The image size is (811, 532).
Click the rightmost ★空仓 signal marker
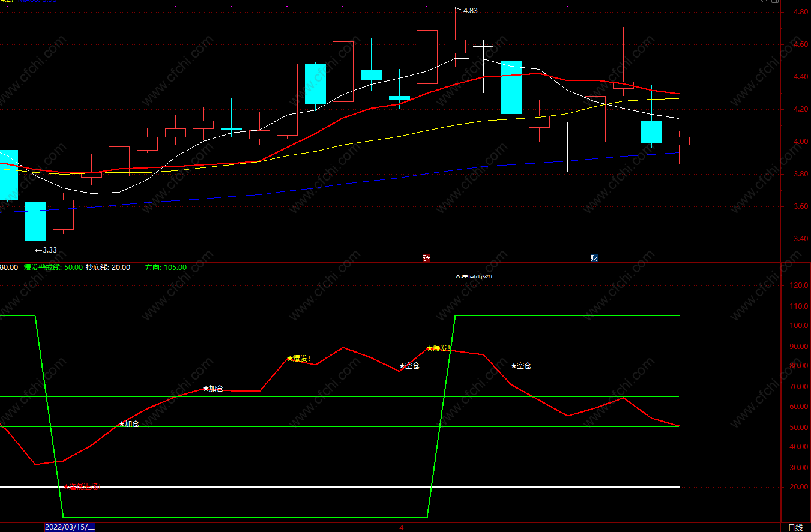521,365
